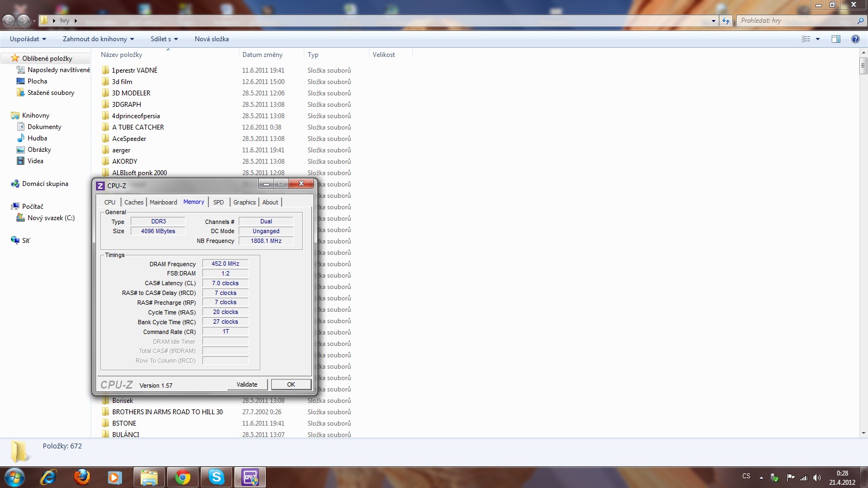
Task: Click OK in the CPU-Z window
Action: click(291, 384)
